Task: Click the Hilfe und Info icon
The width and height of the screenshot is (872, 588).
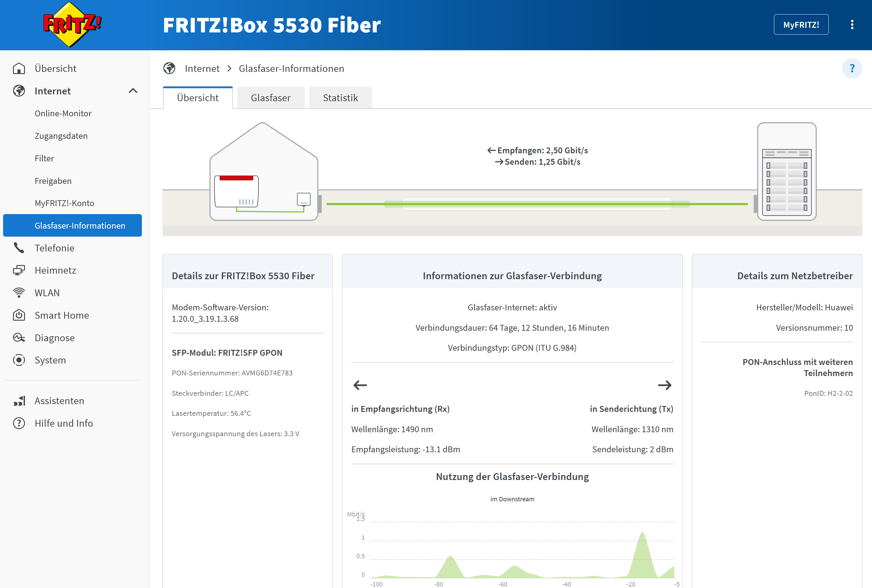Action: click(x=19, y=423)
